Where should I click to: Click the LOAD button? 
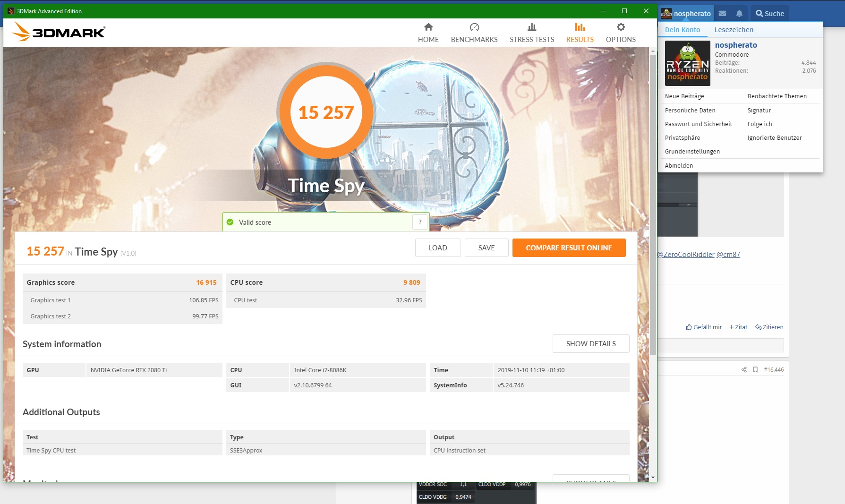click(438, 248)
